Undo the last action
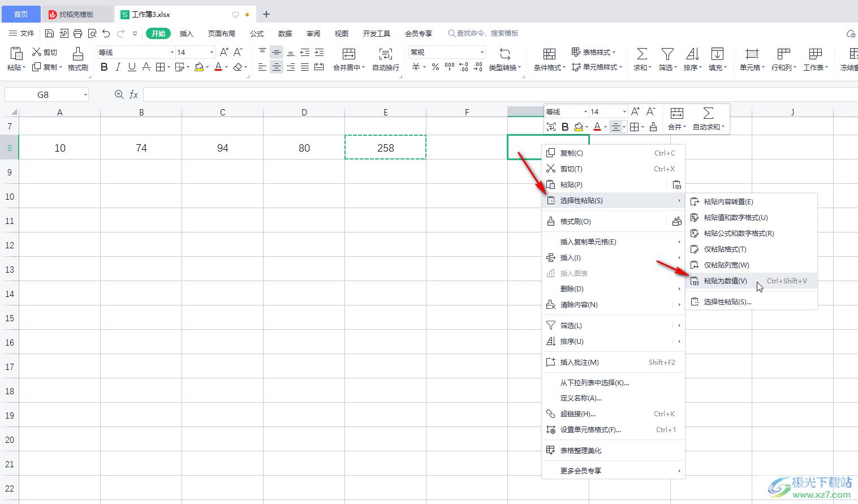 coord(106,33)
